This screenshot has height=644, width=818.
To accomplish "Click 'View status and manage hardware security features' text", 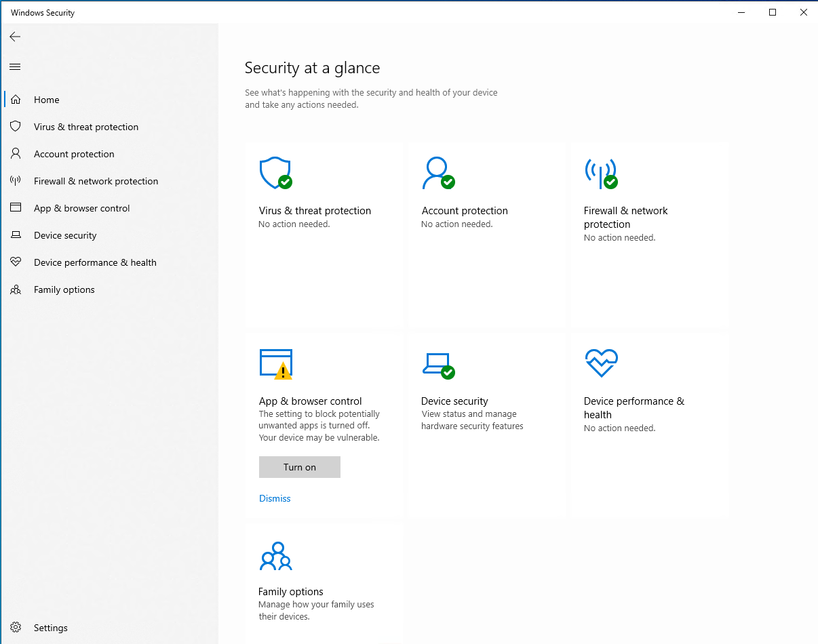I will 472,420.
